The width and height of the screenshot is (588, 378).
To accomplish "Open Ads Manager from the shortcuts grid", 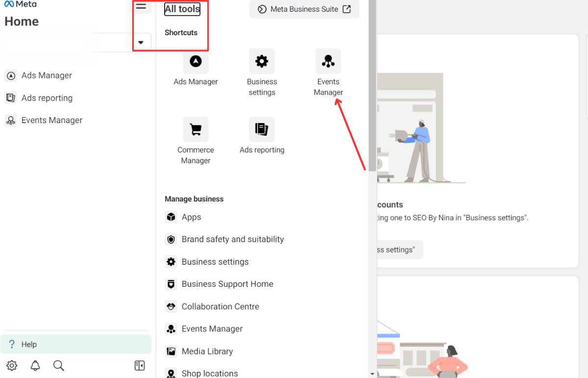I will click(x=196, y=61).
